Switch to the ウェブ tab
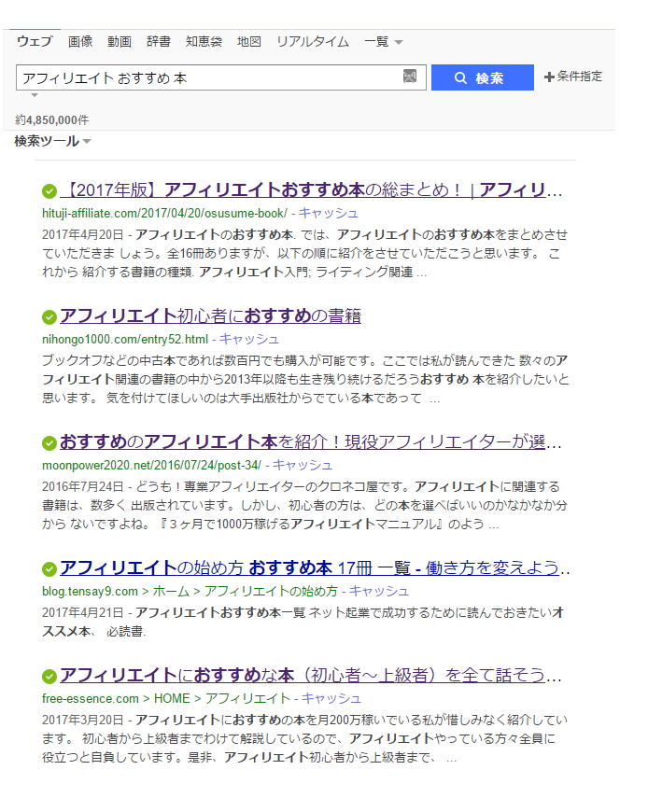Viewport: 662px width, 812px height. (35, 41)
